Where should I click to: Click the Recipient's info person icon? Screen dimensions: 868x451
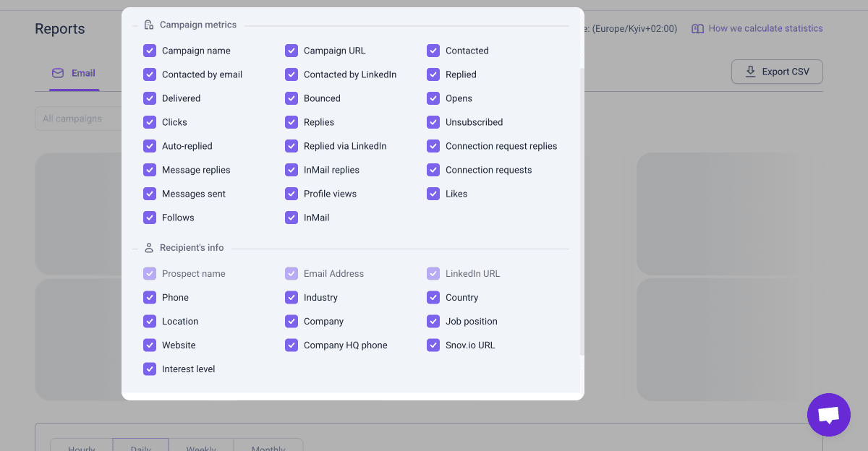pos(149,248)
